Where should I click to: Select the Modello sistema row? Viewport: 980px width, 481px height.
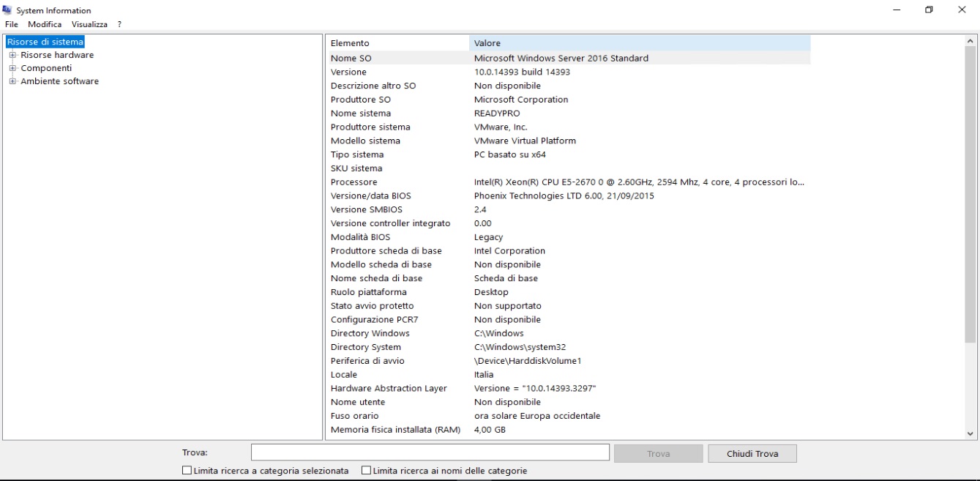568,141
